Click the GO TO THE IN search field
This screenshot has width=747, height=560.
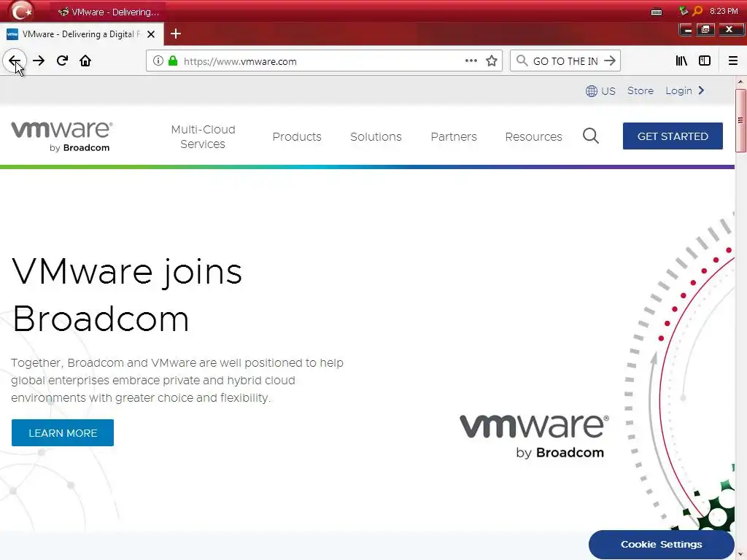click(x=565, y=61)
